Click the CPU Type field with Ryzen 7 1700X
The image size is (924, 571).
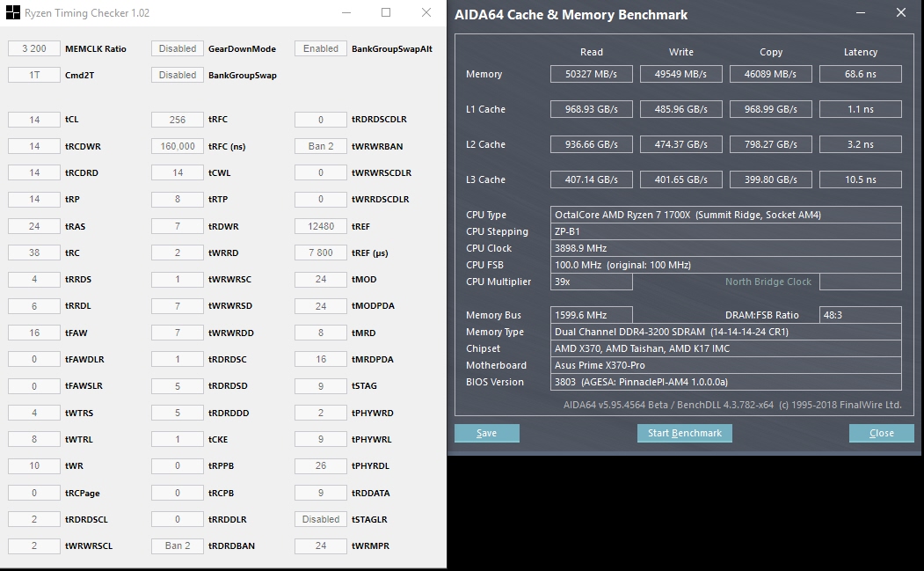pos(725,215)
